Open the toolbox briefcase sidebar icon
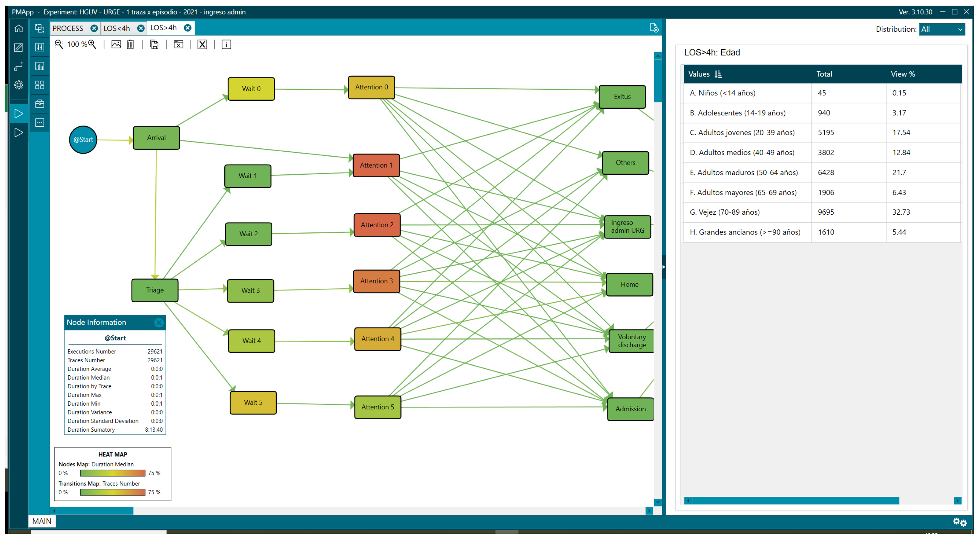Screen dimensions: 980x540 click(40, 104)
